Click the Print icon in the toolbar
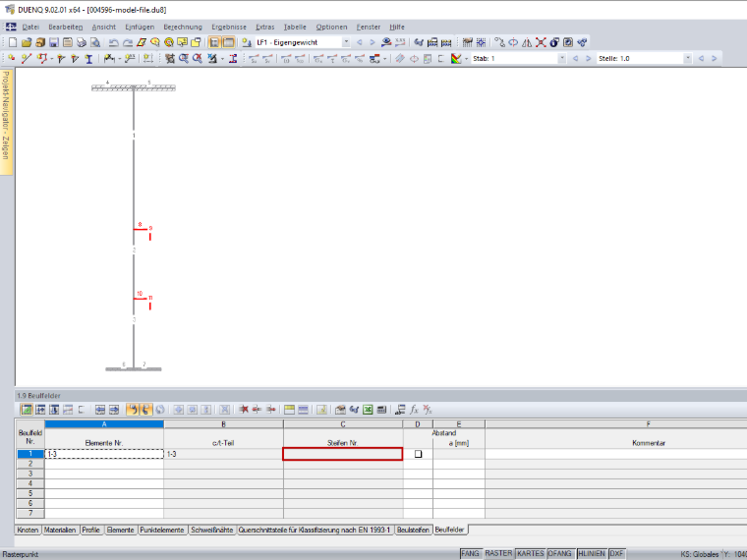The width and height of the screenshot is (747, 560). (82, 42)
